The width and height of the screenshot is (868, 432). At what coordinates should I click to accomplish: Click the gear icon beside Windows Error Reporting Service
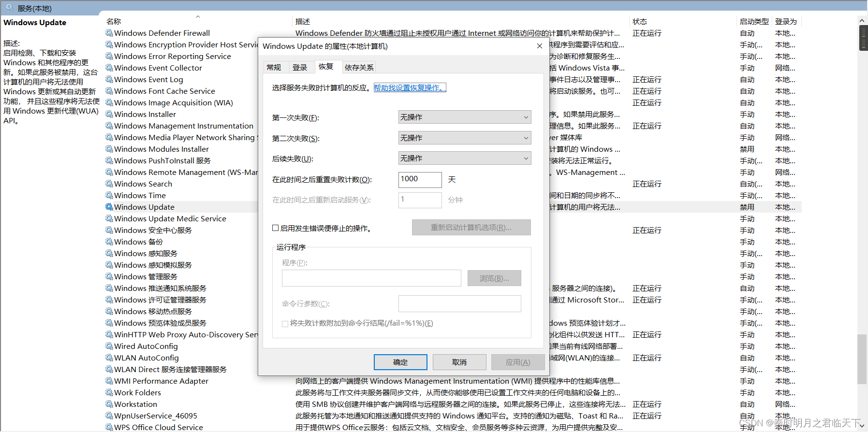[x=109, y=56]
